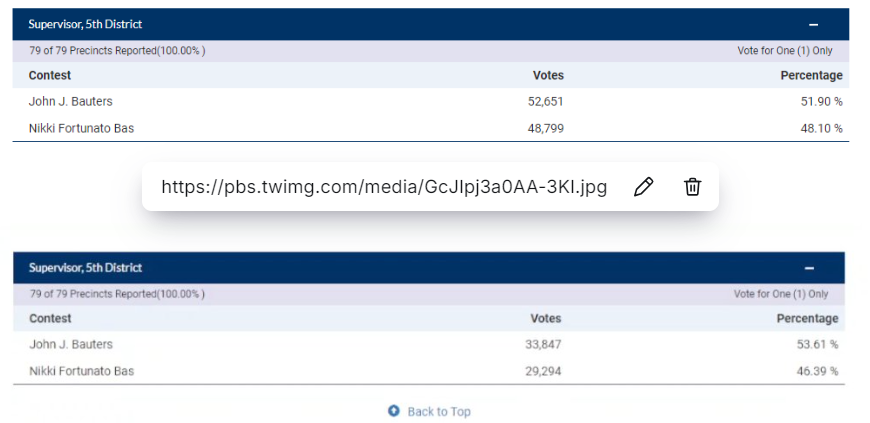
Task: Jump up via the Back to Top link
Action: click(x=438, y=411)
